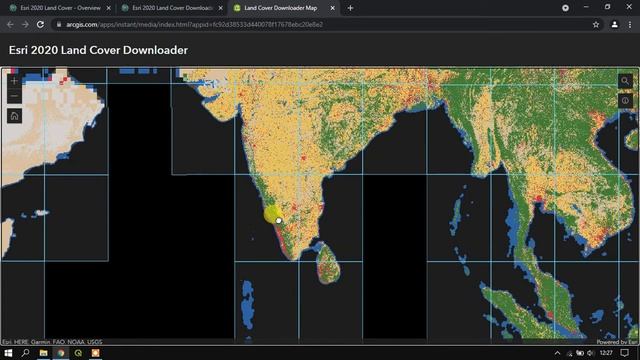Open the volume control in tray
The width and height of the screenshot is (640, 360).
[590, 353]
